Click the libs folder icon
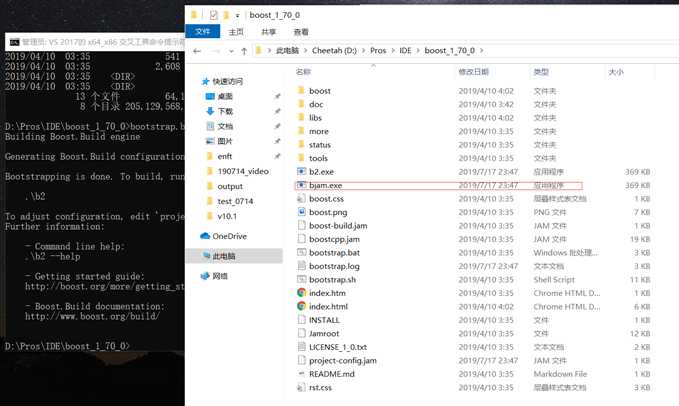 click(301, 117)
